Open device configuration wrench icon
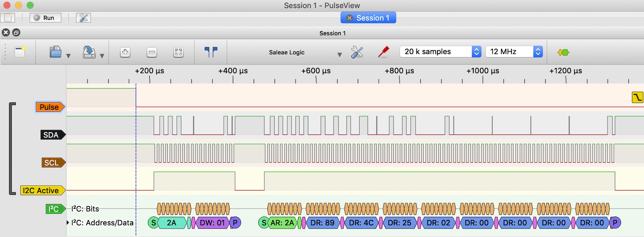The image size is (644, 237). [357, 52]
